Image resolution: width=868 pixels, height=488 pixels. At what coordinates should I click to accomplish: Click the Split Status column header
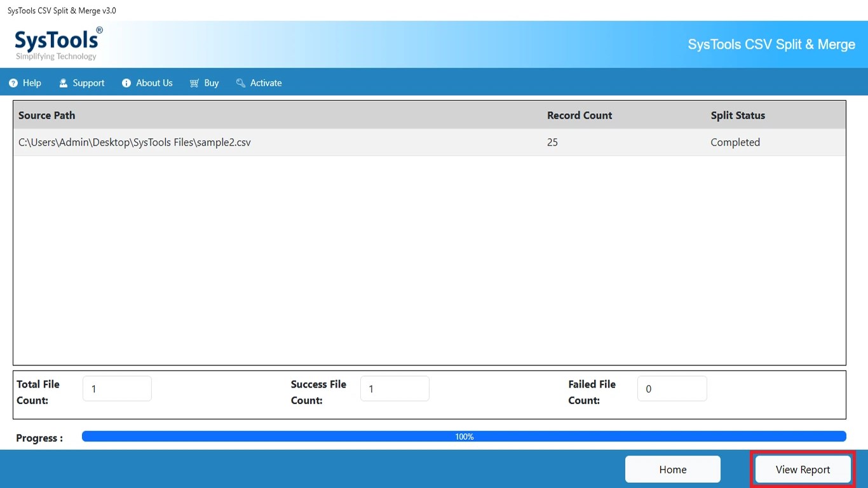point(738,116)
